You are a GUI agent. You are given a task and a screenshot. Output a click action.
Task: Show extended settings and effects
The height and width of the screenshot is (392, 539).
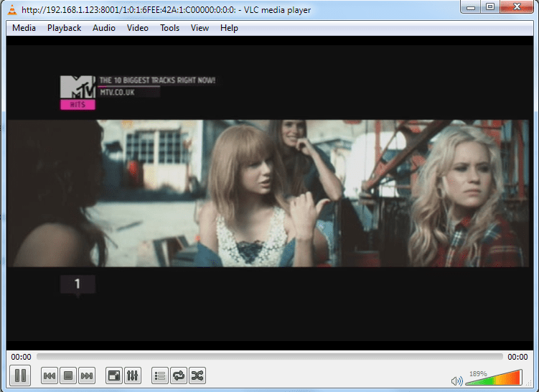133,375
